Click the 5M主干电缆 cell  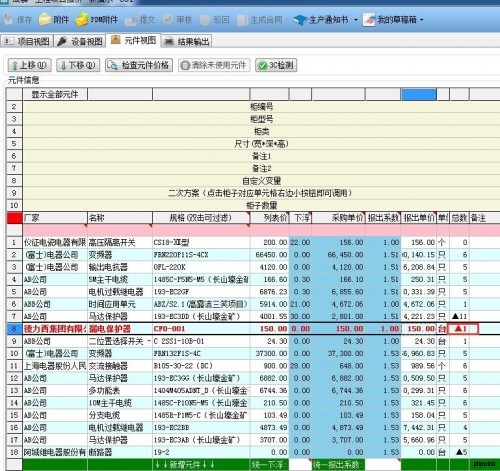[x=120, y=279]
